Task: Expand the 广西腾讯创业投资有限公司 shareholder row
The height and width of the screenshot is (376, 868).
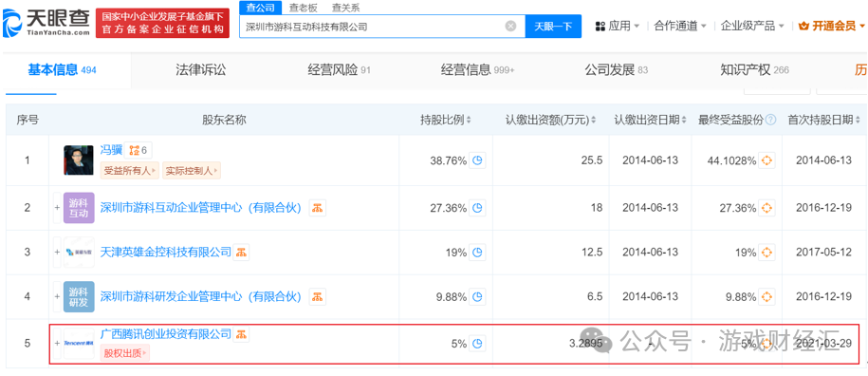Action: tap(57, 344)
